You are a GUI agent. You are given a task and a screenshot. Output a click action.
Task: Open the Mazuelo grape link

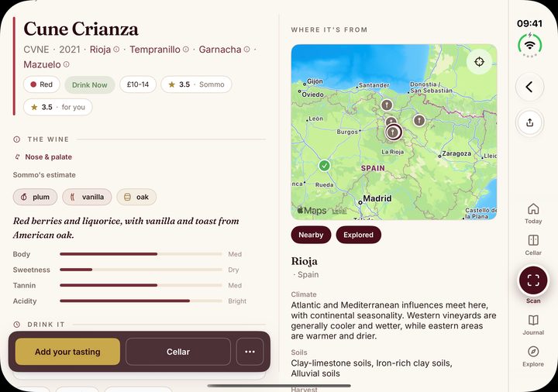click(x=42, y=64)
